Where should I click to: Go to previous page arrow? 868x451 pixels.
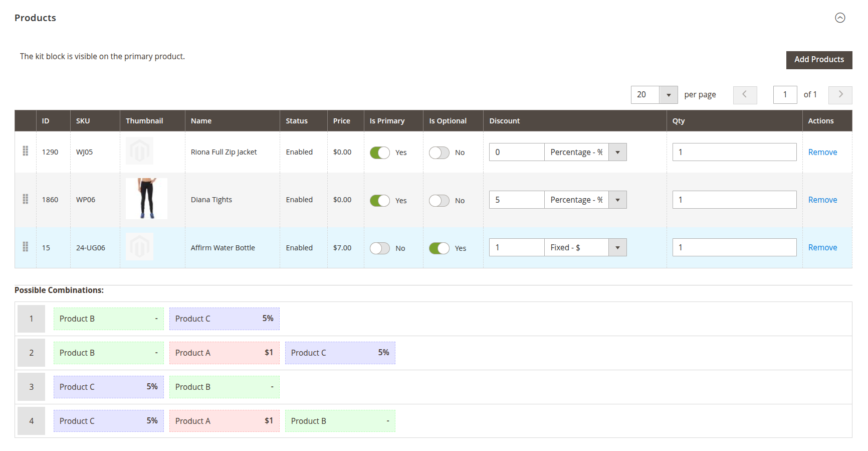tap(745, 95)
